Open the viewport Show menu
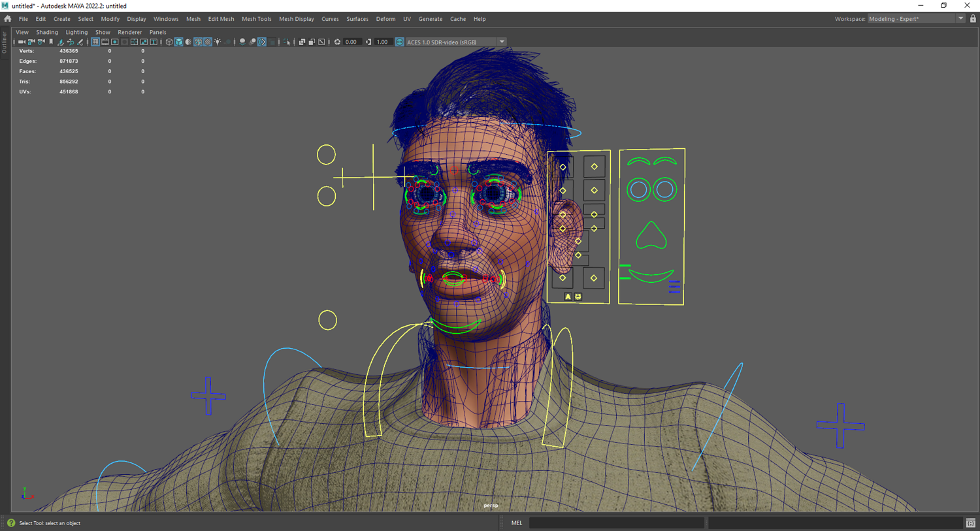The image size is (980, 531). (103, 32)
